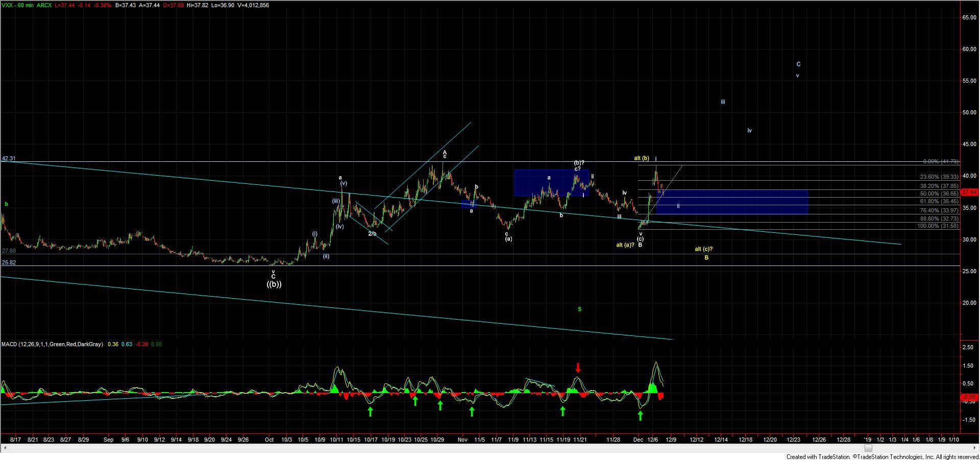The height and width of the screenshot is (460, 980).
Task: Click the '100.00% (31.58)' Fibonacci label
Action: [x=938, y=226]
